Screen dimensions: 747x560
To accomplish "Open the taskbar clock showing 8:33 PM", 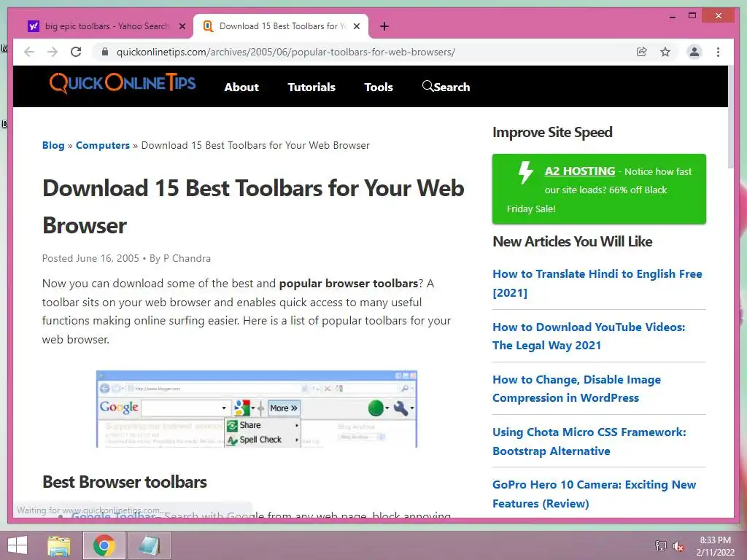I will [715, 546].
